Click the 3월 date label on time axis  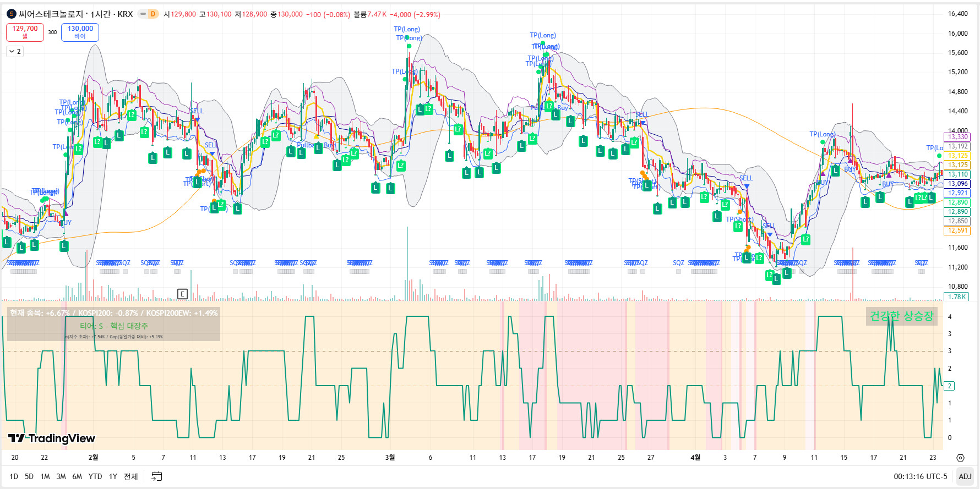[390, 458]
